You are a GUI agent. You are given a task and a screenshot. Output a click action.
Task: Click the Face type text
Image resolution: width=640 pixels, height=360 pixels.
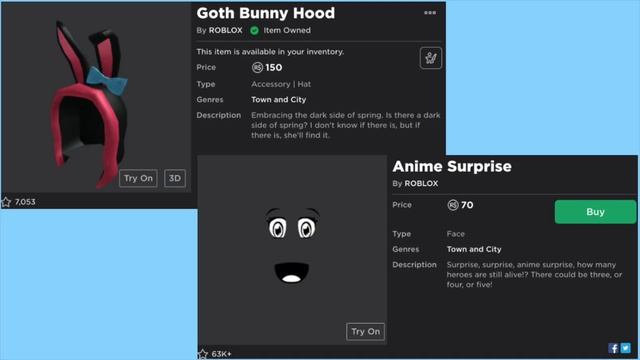coord(456,234)
